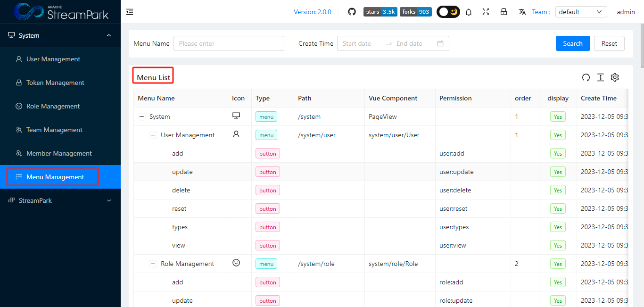Screen dimensions: 644x307
Task: Open the language switcher icon
Action: pos(522,12)
